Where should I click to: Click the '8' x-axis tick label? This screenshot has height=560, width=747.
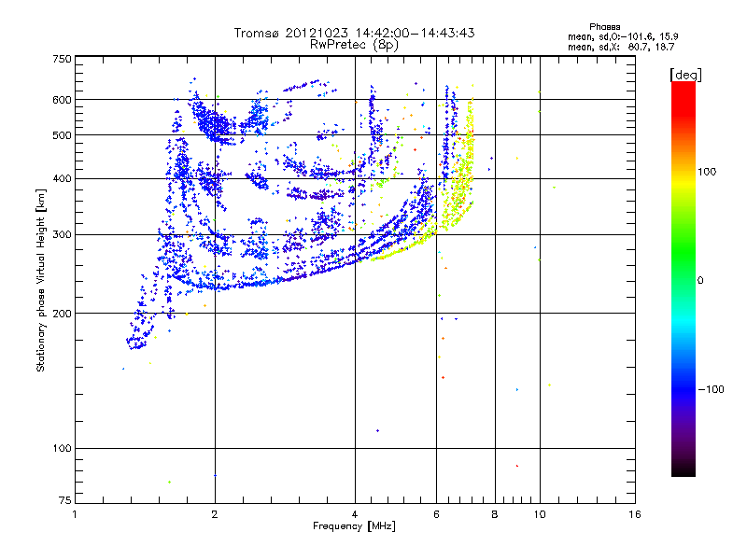tap(495, 514)
